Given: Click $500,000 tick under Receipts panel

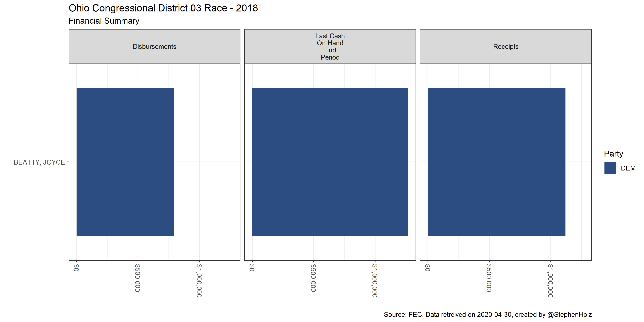Looking at the screenshot, I should (x=489, y=278).
